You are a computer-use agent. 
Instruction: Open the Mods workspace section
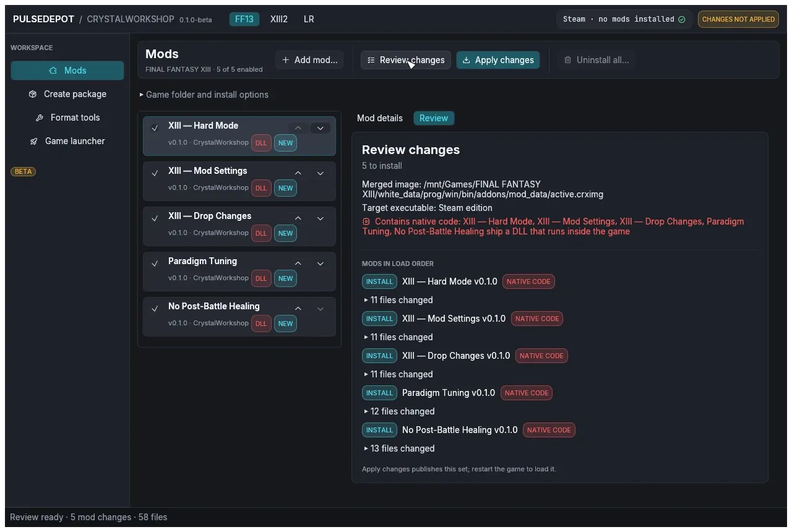(67, 71)
